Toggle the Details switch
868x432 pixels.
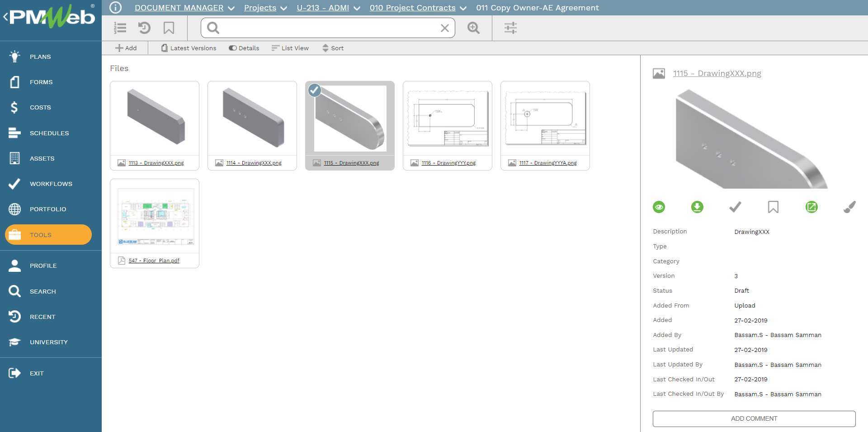point(244,48)
